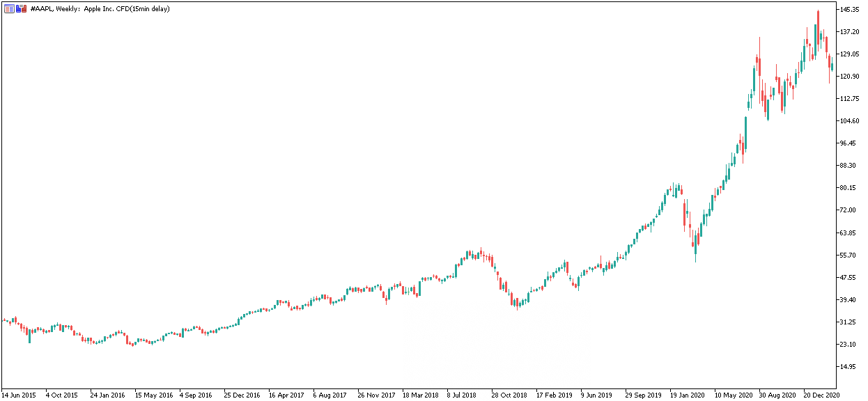Click the 23.10 price label

(848, 344)
